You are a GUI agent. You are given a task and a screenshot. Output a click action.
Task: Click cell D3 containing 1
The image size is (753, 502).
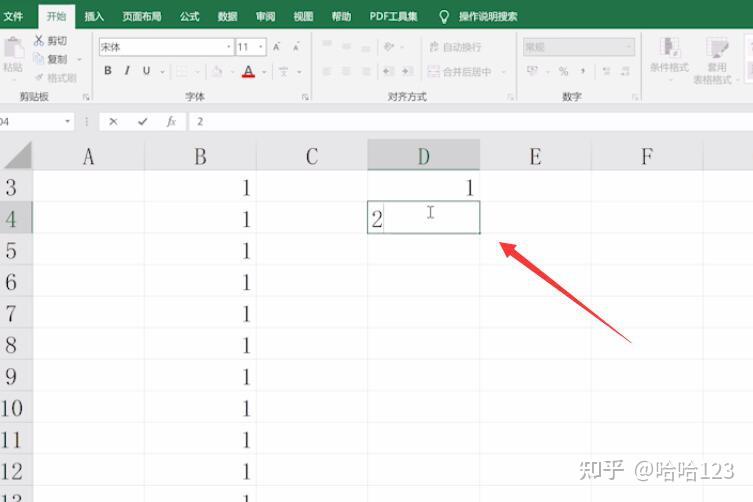(x=424, y=187)
